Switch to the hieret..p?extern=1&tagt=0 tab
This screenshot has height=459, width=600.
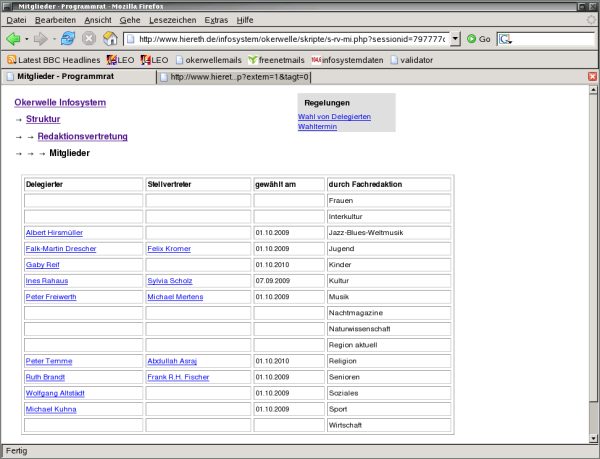(x=234, y=77)
